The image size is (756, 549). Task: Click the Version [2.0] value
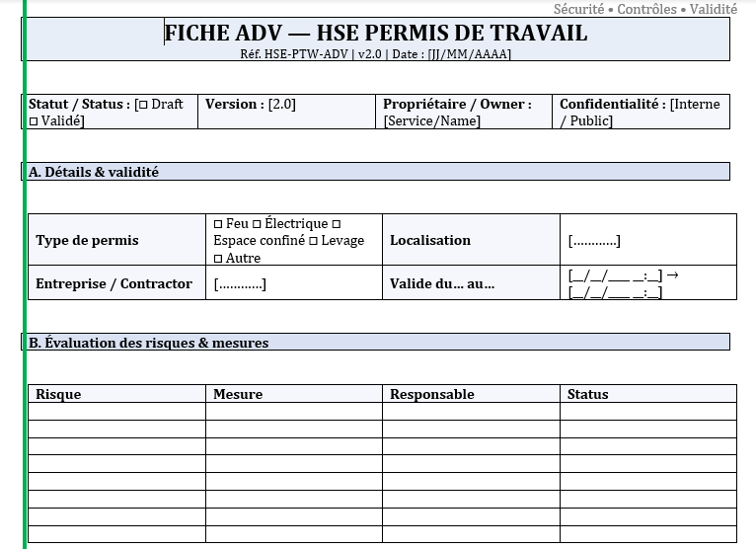281,105
